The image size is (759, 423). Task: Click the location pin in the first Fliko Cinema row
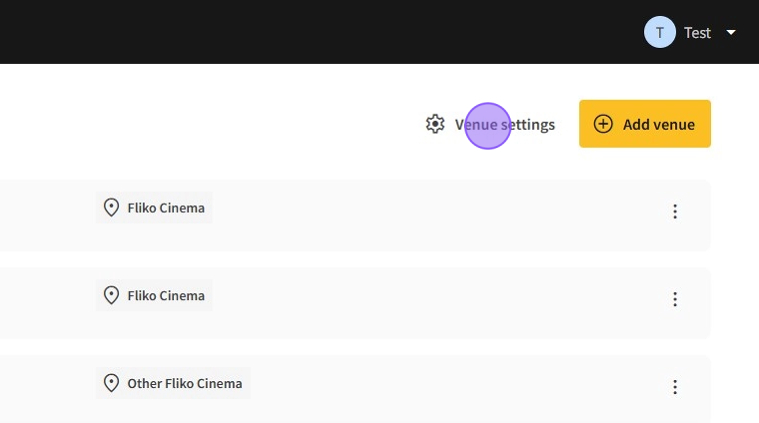[x=112, y=208]
